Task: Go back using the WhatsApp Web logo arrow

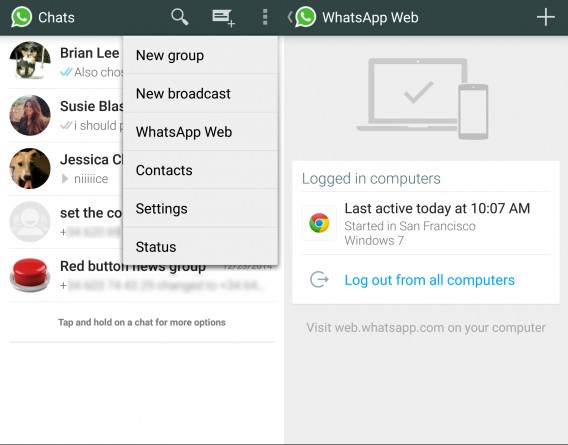Action: coord(301,17)
